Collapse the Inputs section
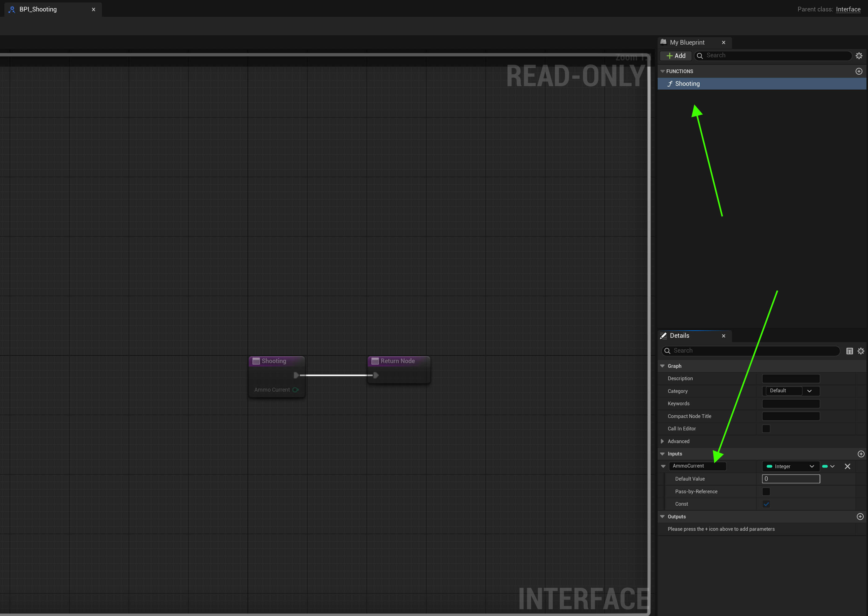Image resolution: width=868 pixels, height=616 pixels. [x=663, y=454]
